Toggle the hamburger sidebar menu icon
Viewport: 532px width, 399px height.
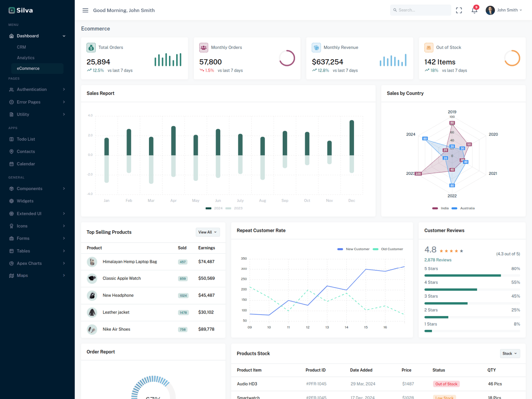[x=85, y=10]
